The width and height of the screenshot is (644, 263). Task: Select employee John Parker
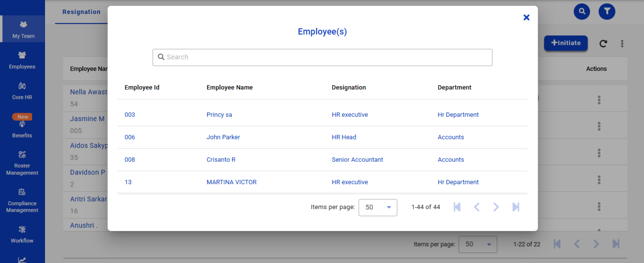point(223,137)
